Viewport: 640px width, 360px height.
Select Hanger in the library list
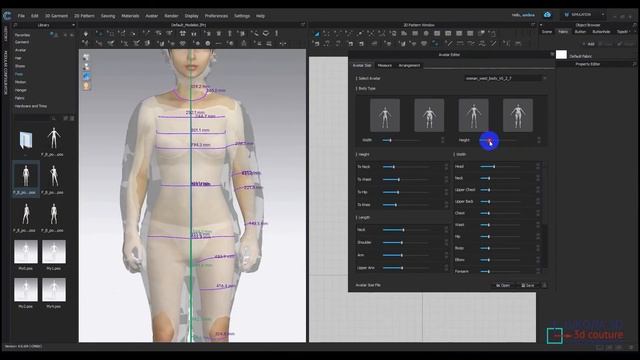pos(20,90)
